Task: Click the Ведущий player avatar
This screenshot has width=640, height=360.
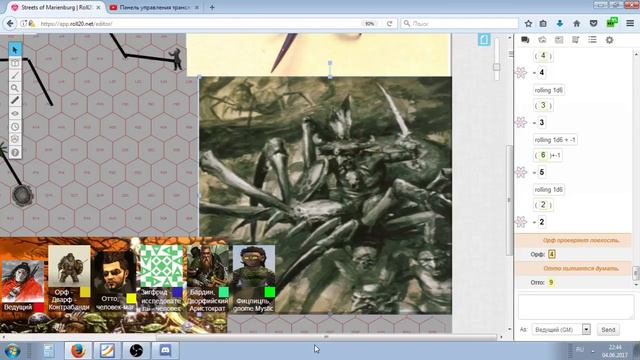Action: (22, 282)
